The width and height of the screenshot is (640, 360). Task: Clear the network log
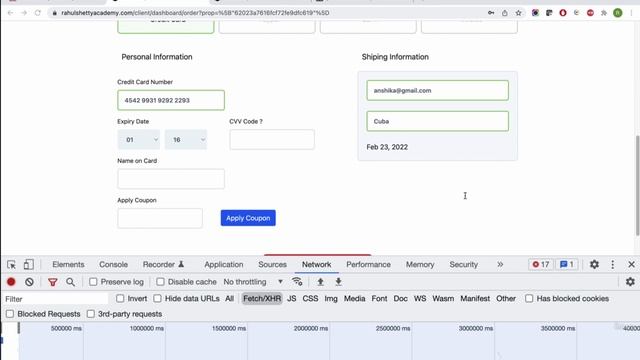29,282
